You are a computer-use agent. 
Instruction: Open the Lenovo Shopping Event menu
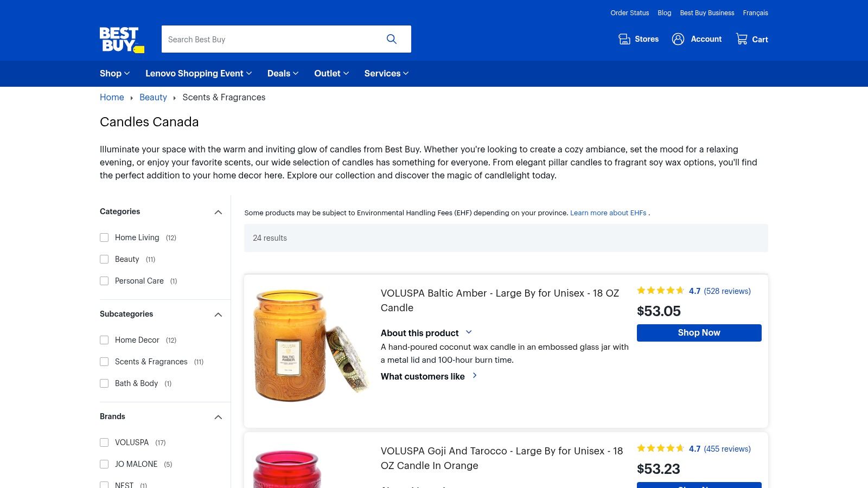[199, 73]
